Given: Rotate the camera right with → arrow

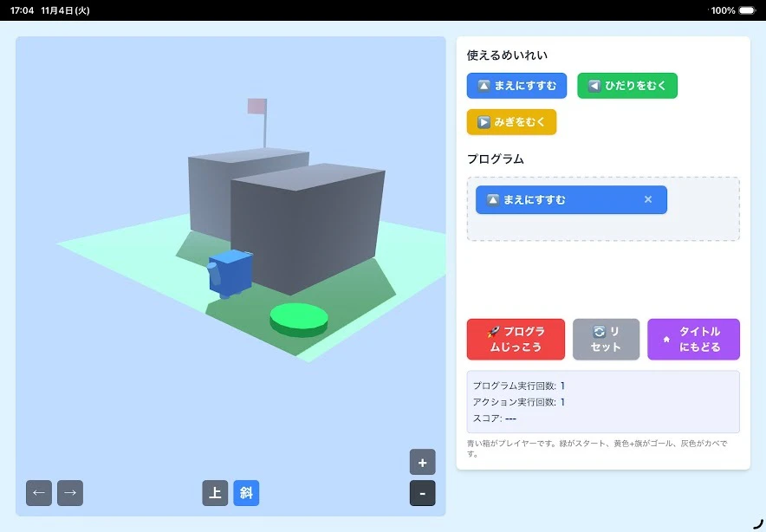Looking at the screenshot, I should (70, 492).
